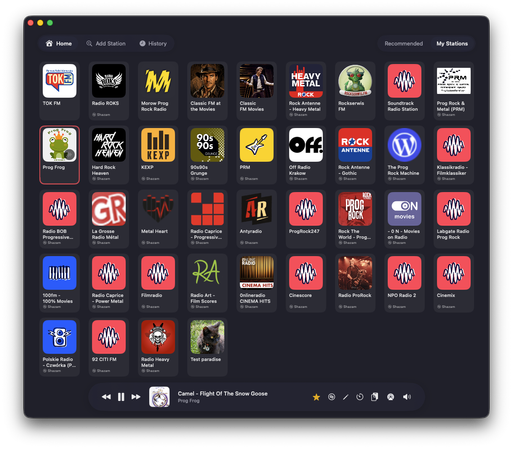Go back to the previous station
This screenshot has height=449, width=513.
[106, 397]
